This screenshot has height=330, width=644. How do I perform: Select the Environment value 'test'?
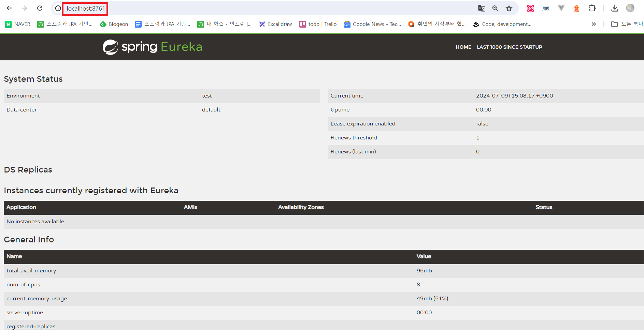[x=207, y=96]
